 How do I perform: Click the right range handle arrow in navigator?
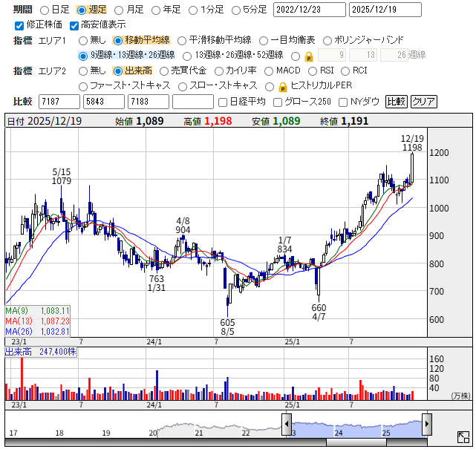427,424
